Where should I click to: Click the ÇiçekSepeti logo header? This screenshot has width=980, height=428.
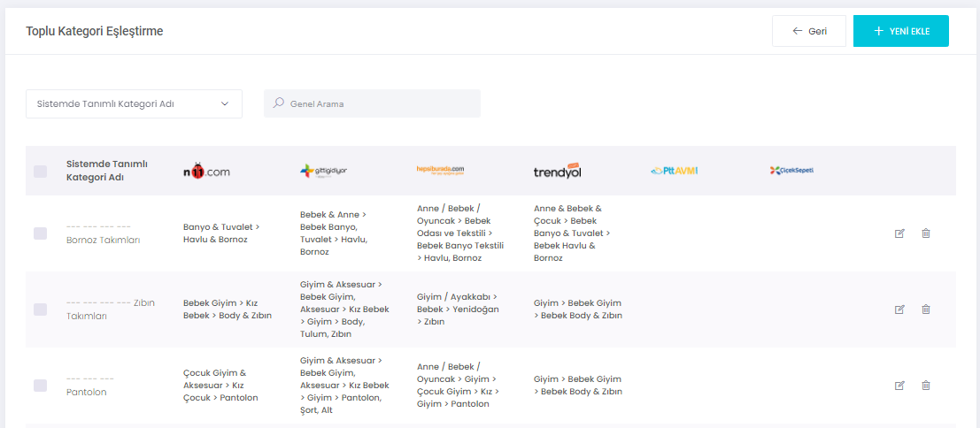[x=791, y=171]
